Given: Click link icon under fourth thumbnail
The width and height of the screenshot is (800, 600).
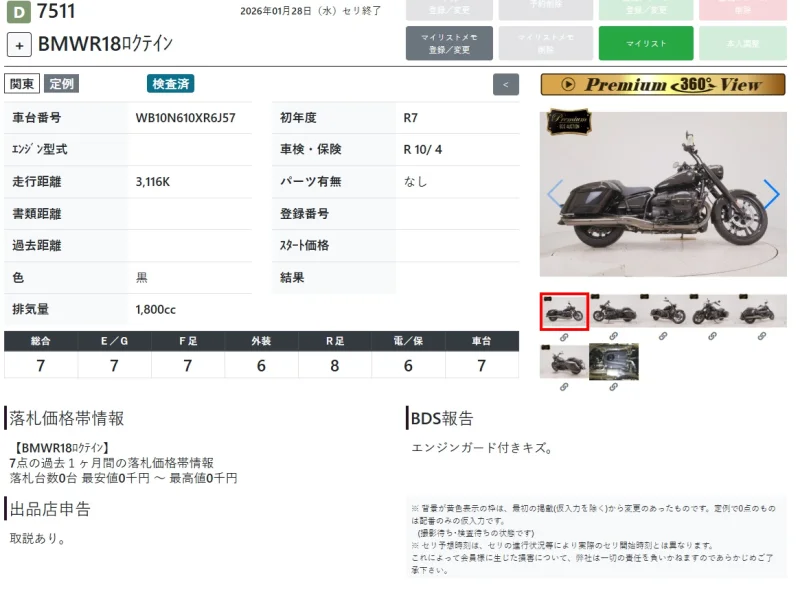Looking at the screenshot, I should [x=712, y=336].
